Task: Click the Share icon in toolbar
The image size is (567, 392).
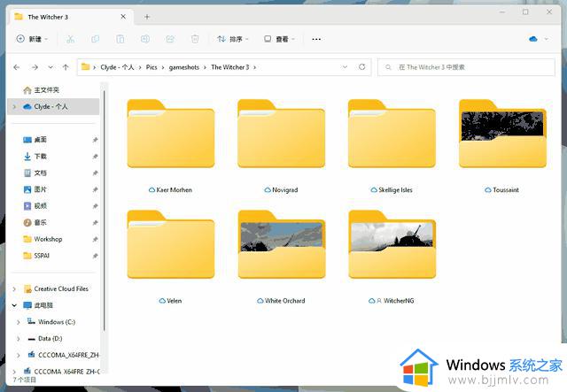Action: click(x=170, y=39)
